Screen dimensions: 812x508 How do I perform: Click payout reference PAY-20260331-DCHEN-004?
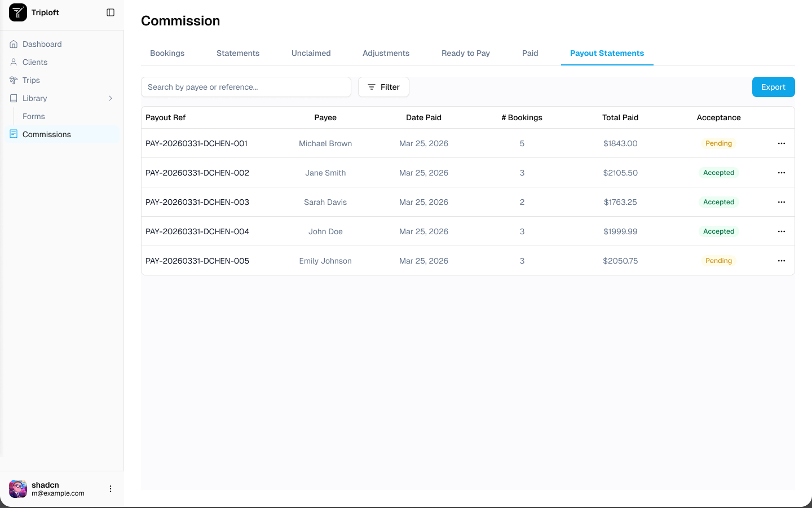point(197,231)
